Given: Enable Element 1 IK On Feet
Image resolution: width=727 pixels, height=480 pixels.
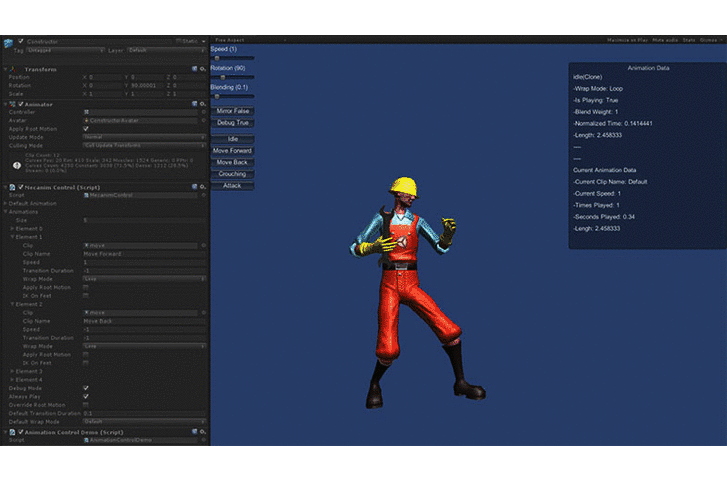Looking at the screenshot, I should click(86, 296).
